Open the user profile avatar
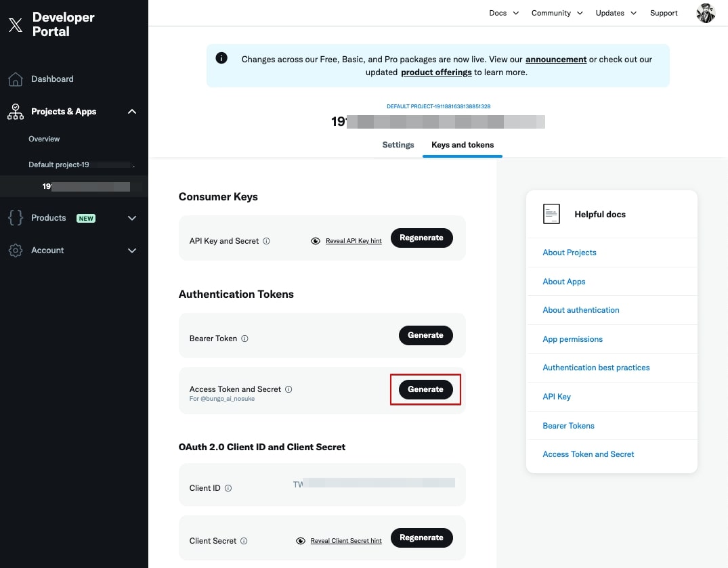728x568 pixels. click(705, 13)
